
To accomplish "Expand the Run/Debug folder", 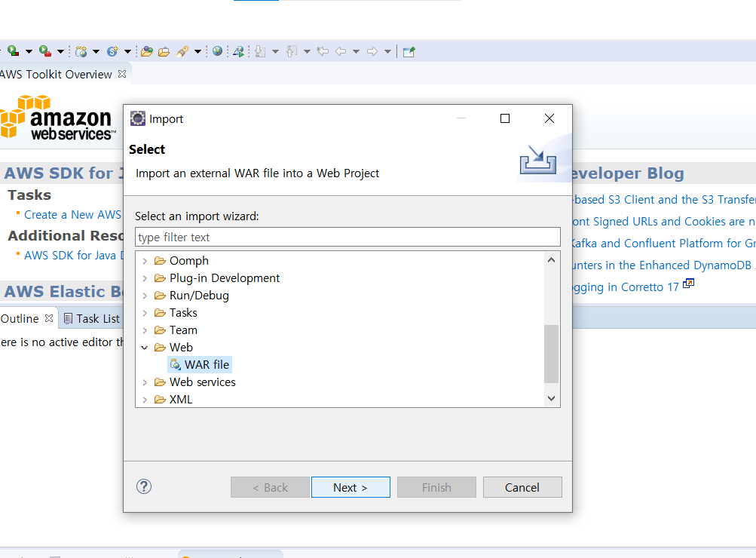I will click(145, 296).
